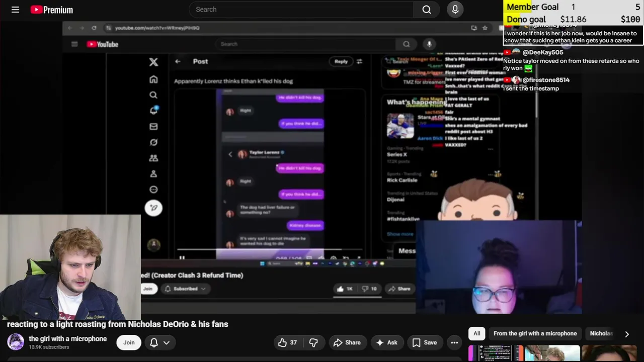Image resolution: width=644 pixels, height=362 pixels.
Task: Click the 1K like button in the inner YouTube
Action: coord(345,289)
